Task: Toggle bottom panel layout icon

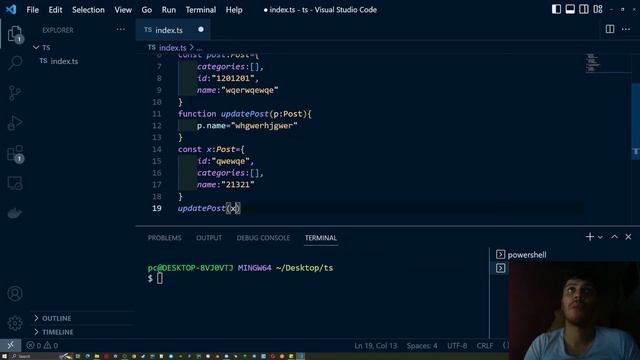Action: pyautogui.click(x=570, y=9)
